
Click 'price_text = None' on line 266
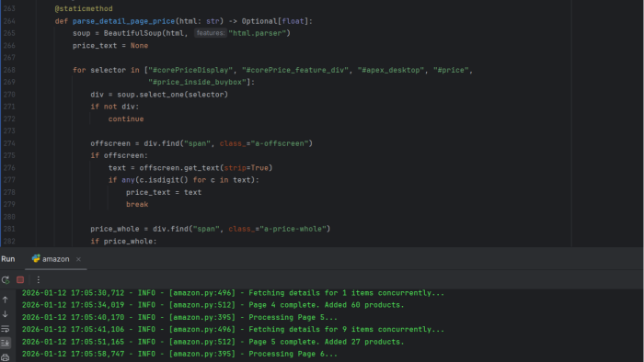(x=110, y=46)
